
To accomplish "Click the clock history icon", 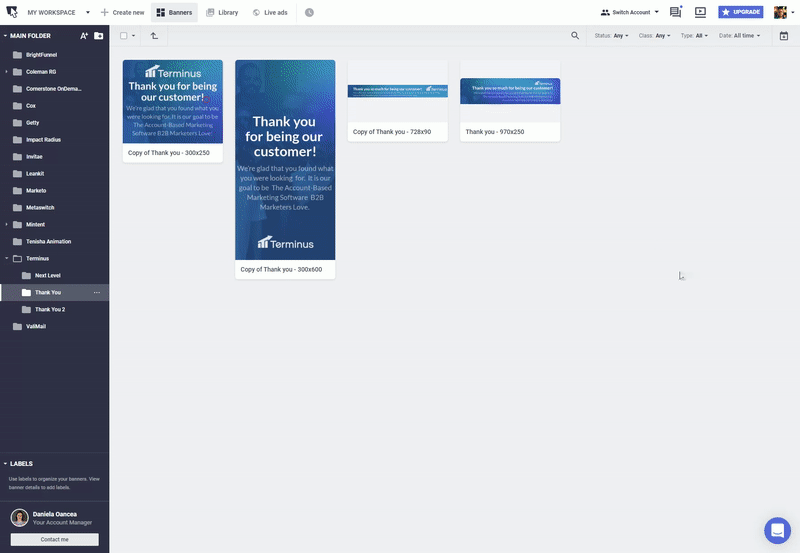I will point(309,12).
